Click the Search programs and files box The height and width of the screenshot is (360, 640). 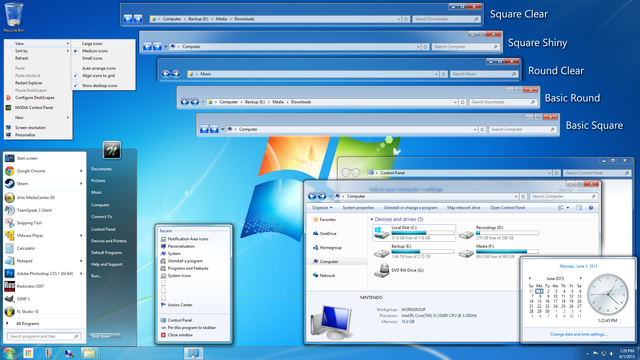(43, 336)
